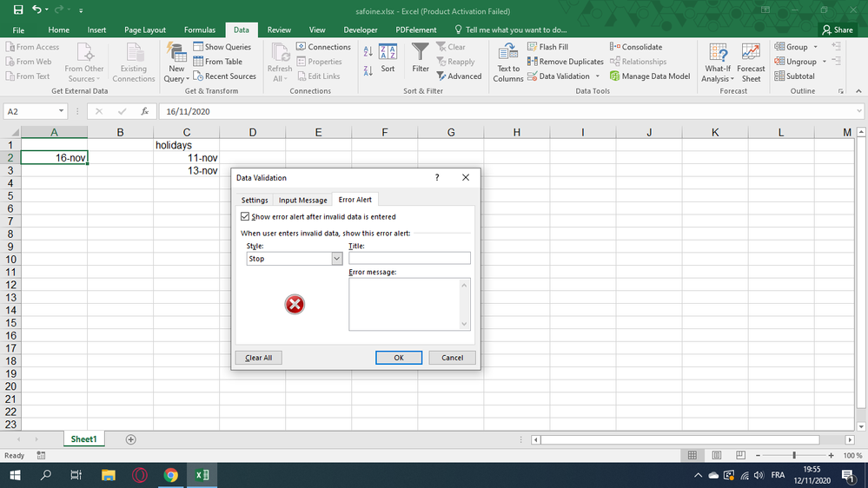Select Normal view icon in status bar
Viewport: 868px width, 488px height.
692,455
